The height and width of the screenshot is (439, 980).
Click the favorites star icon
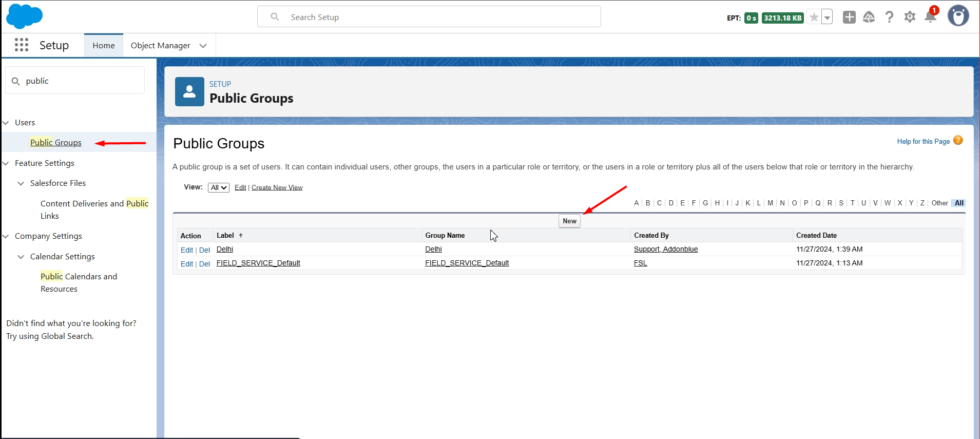tap(814, 17)
